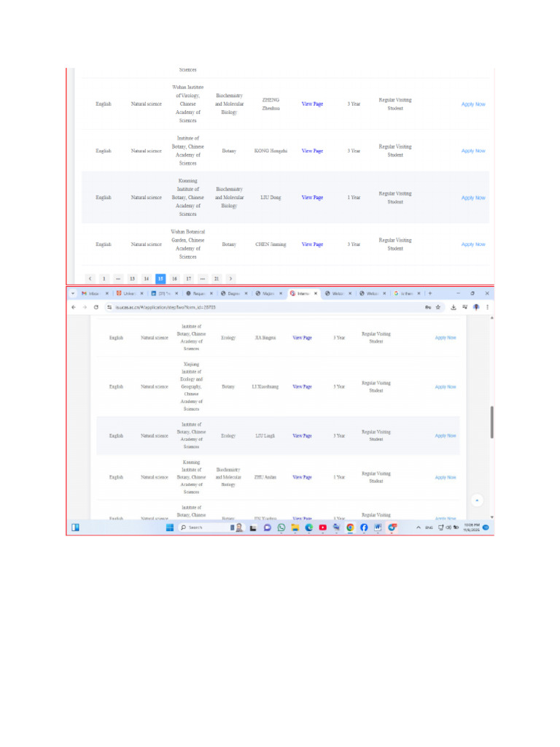Open YouTube icon in the taskbar
This screenshot has width=560, height=747.
pyautogui.click(x=323, y=527)
